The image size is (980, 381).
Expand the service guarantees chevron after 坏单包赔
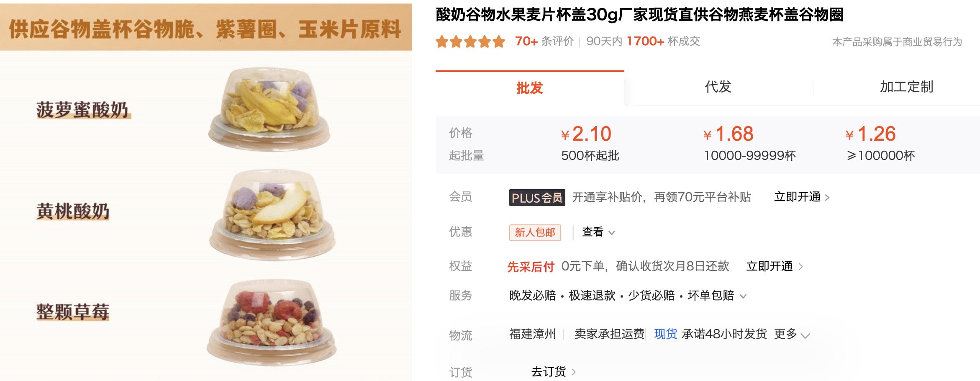point(743,296)
